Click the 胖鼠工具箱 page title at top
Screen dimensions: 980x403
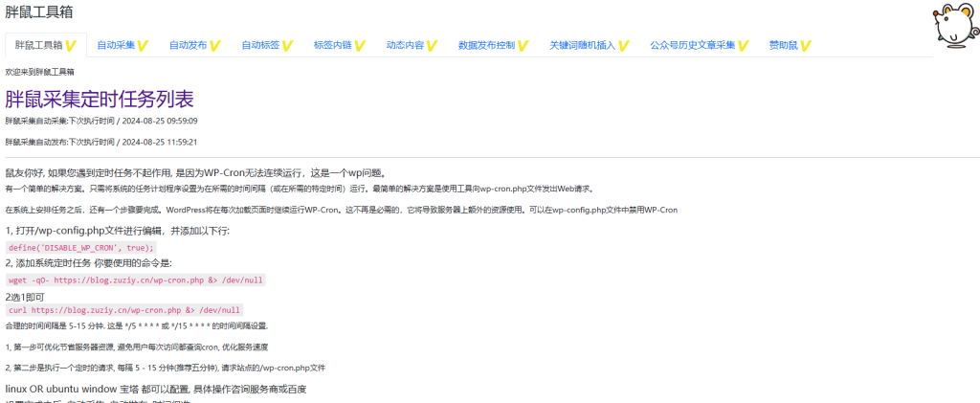38,12
